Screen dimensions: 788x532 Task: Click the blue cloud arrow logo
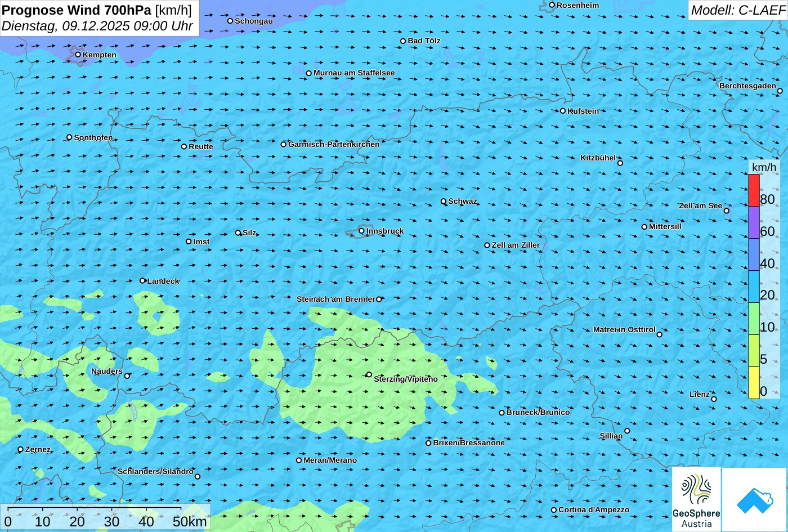(754, 499)
